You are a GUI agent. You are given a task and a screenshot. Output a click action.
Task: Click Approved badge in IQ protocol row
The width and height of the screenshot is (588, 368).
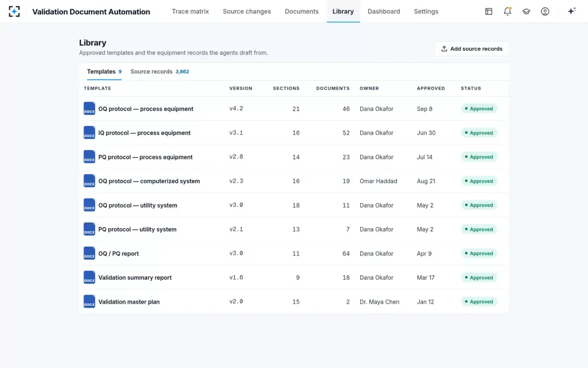[x=479, y=133]
